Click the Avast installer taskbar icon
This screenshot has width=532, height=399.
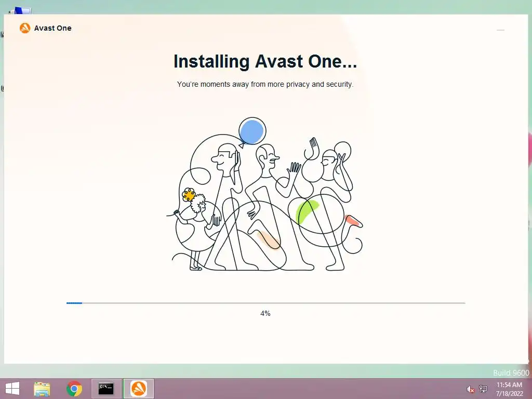(138, 389)
